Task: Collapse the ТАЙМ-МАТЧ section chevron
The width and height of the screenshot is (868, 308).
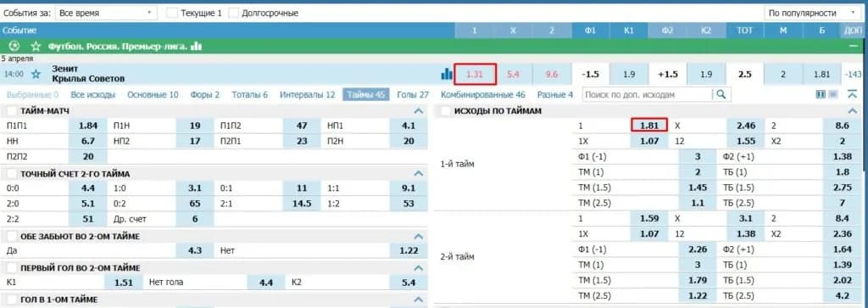Action: [419, 111]
